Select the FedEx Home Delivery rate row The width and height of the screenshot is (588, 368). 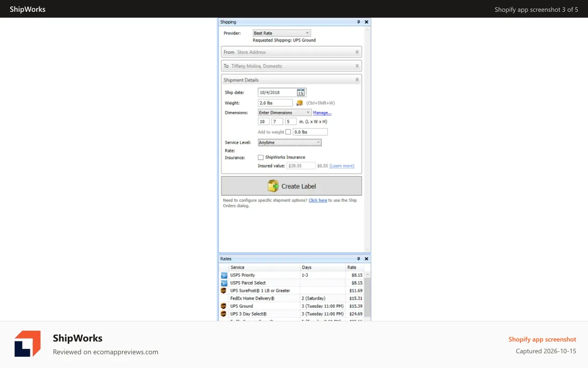click(292, 298)
